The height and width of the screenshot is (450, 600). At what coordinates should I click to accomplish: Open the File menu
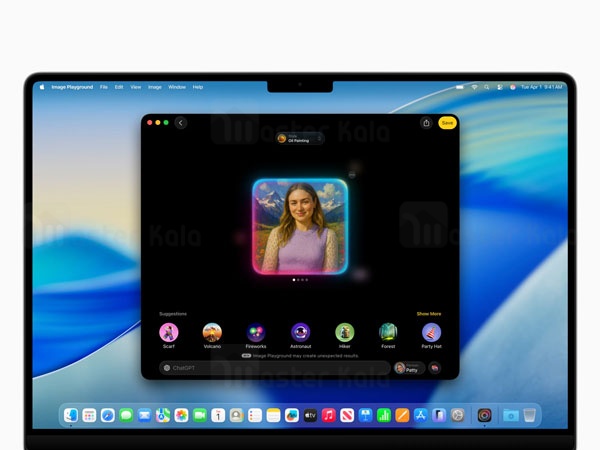[104, 87]
